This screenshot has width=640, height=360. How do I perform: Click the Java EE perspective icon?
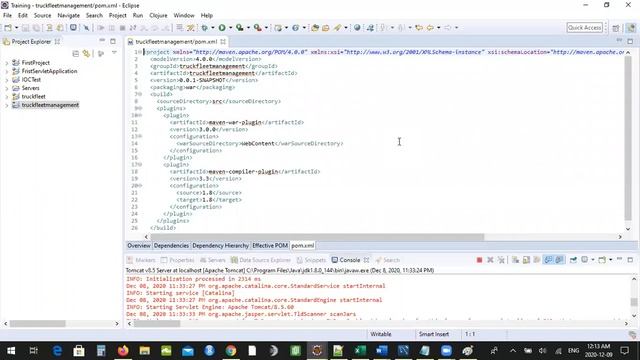click(631, 28)
